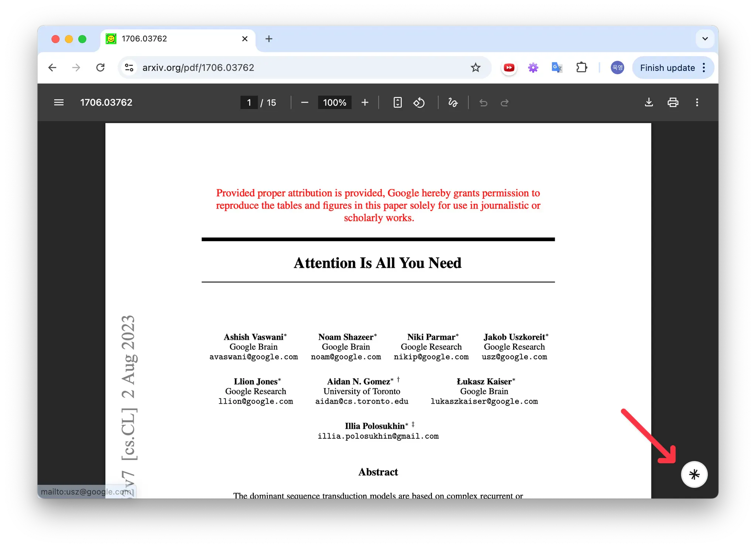The image size is (756, 548).
Task: Rotate the PDF counterclockwise
Action: (419, 102)
